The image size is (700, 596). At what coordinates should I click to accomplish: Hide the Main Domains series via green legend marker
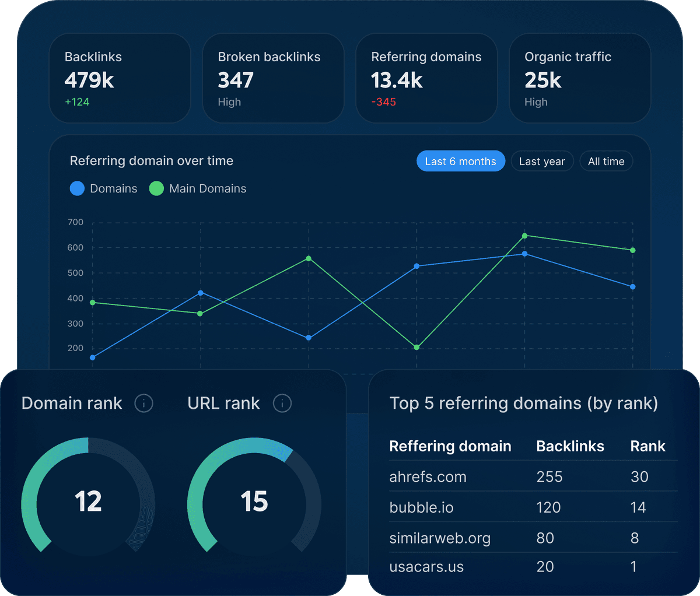156,188
